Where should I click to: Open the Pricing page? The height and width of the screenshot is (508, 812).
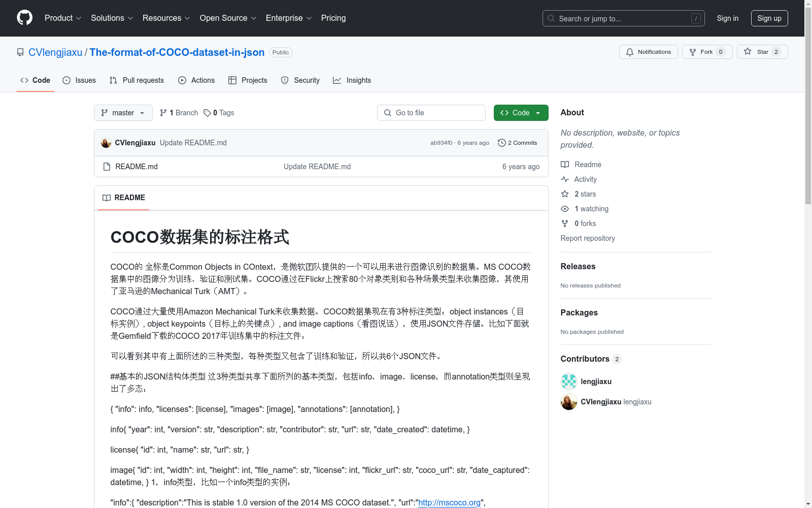[333, 18]
